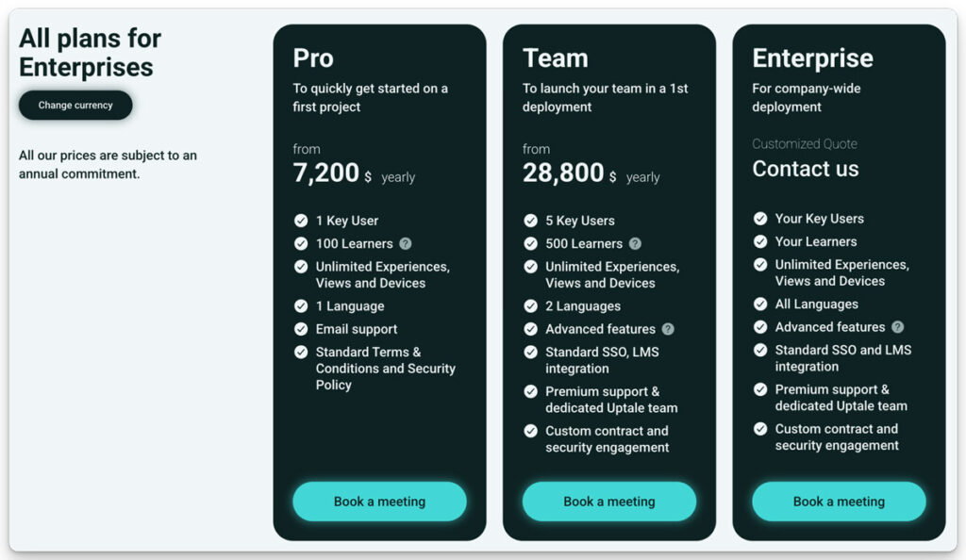Click checkmark beside 5 Key Users
966x560 pixels.
tap(531, 221)
